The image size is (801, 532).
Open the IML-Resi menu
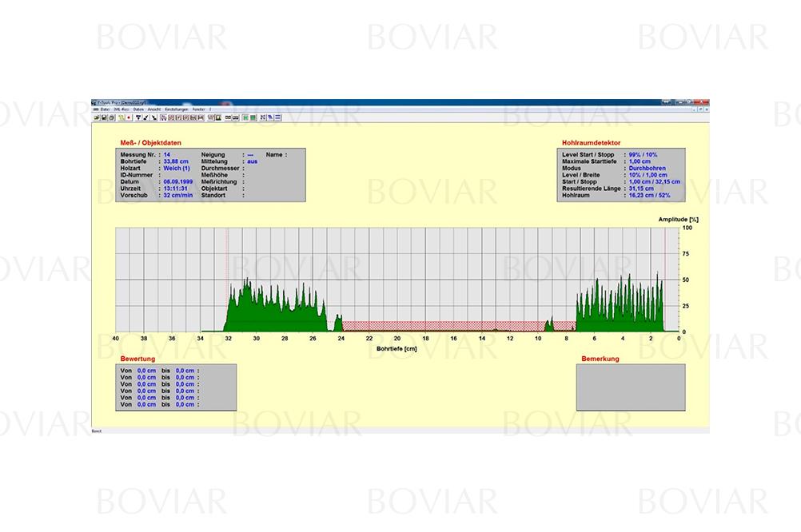coord(121,109)
